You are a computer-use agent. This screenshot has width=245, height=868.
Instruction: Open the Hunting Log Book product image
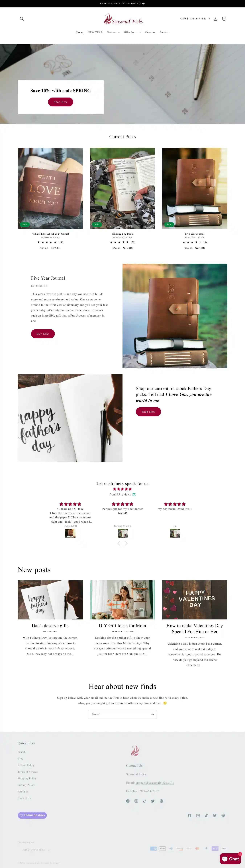point(123,188)
